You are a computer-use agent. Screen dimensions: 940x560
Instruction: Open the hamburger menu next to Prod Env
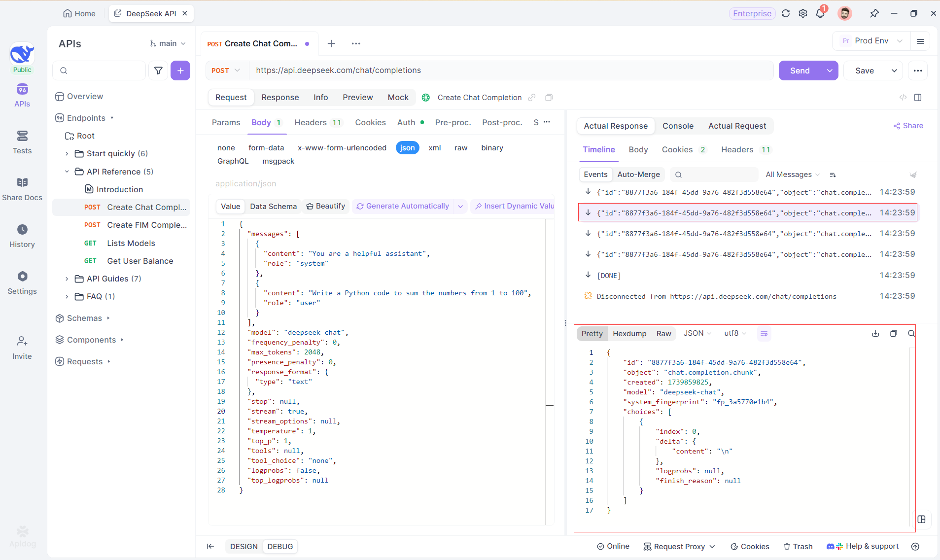920,41
